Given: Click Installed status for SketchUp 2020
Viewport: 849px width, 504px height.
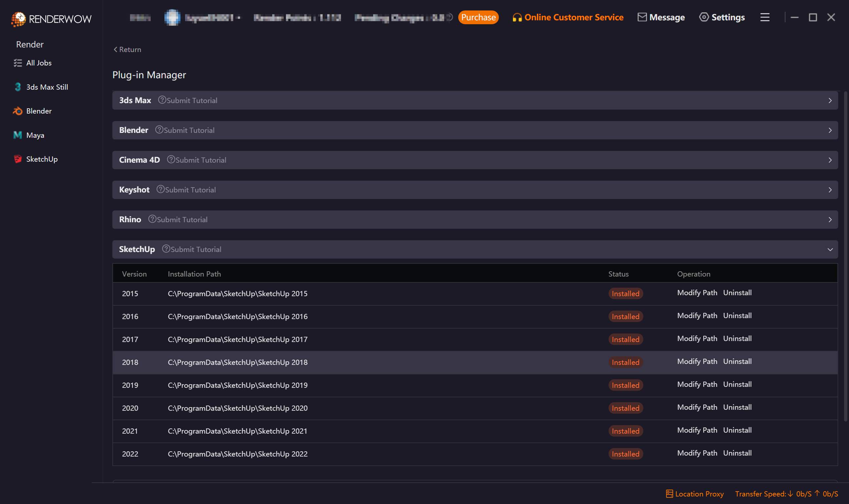Looking at the screenshot, I should (x=625, y=408).
